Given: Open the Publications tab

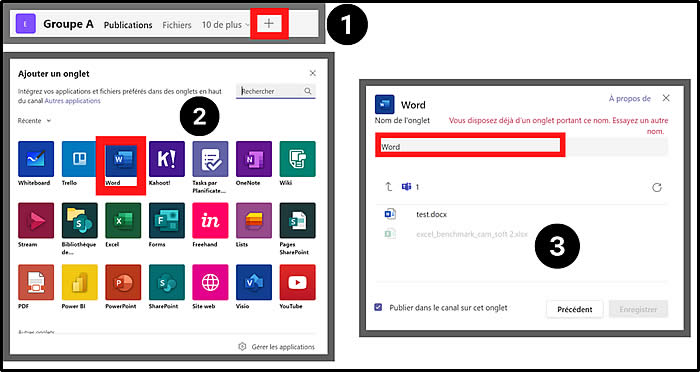Looking at the screenshot, I should coord(128,25).
